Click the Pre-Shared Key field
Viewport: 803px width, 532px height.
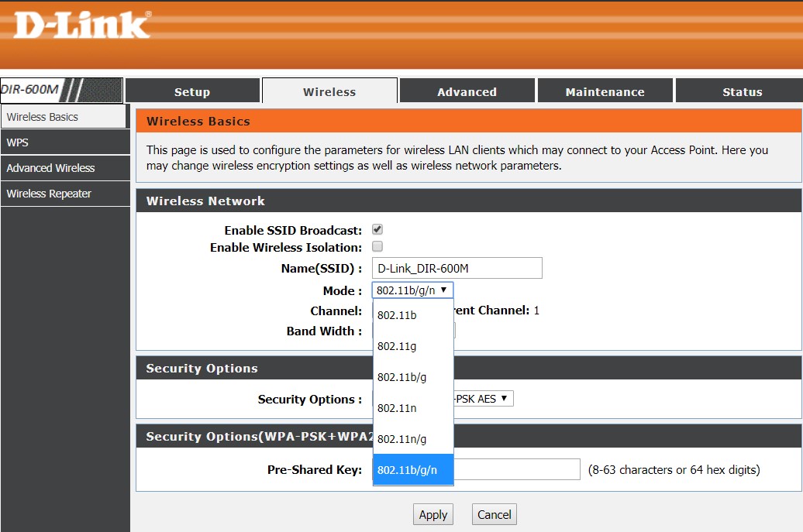click(x=517, y=469)
